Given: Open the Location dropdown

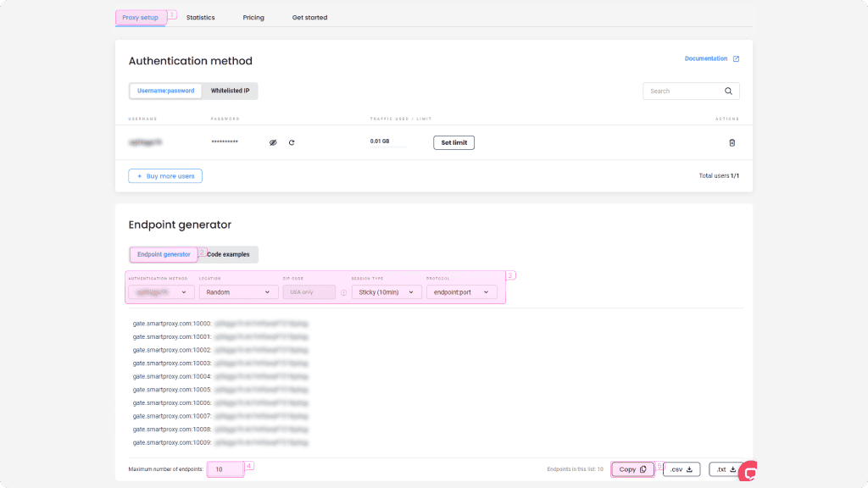Looking at the screenshot, I should pos(238,291).
